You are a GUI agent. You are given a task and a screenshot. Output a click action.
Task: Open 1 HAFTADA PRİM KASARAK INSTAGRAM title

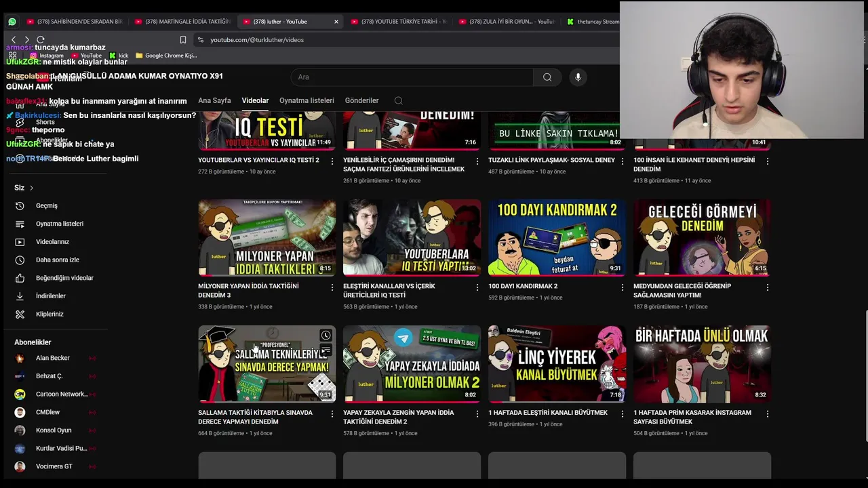pos(692,417)
